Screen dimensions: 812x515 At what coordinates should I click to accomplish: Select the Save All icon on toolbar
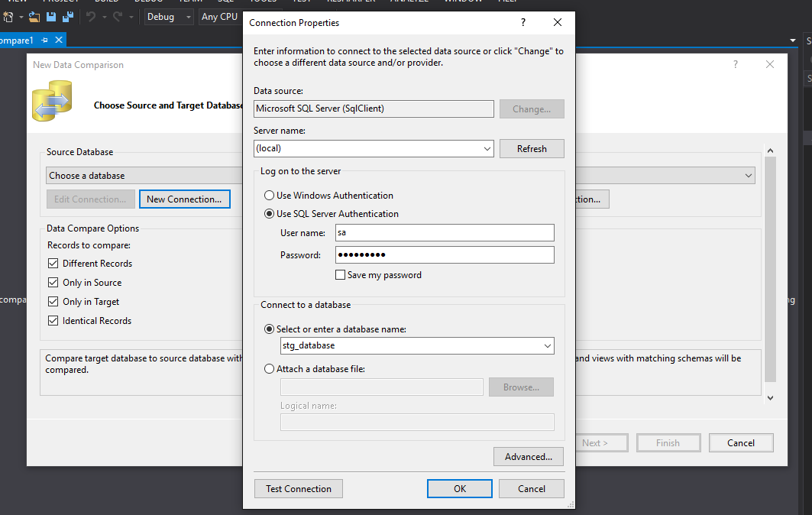67,17
